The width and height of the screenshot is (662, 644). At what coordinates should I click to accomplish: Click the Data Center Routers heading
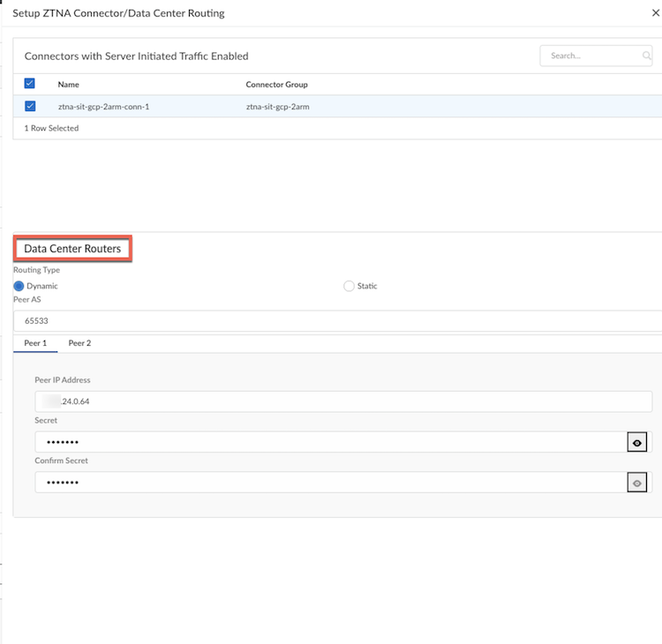coord(72,249)
